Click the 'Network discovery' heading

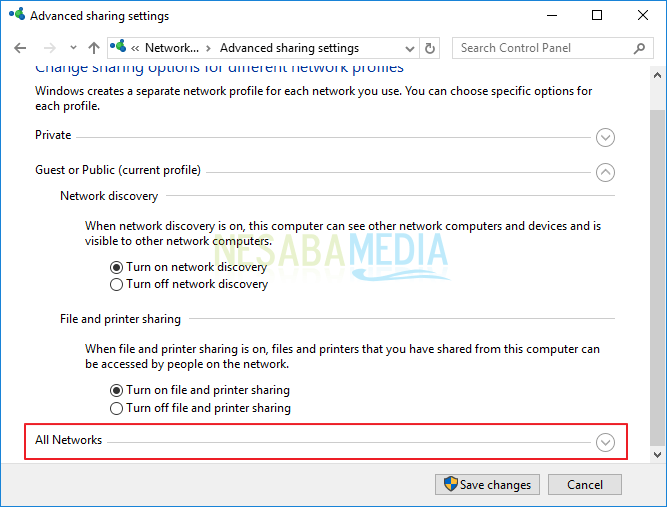(x=109, y=196)
